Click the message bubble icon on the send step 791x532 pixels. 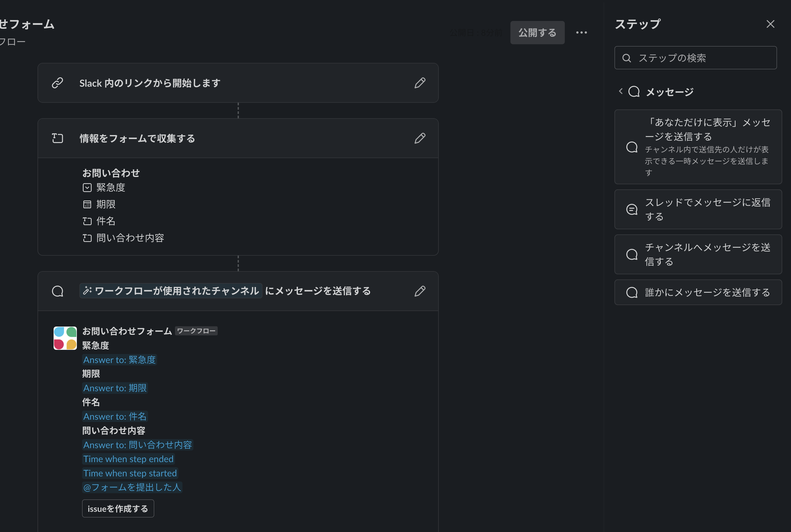pyautogui.click(x=58, y=291)
